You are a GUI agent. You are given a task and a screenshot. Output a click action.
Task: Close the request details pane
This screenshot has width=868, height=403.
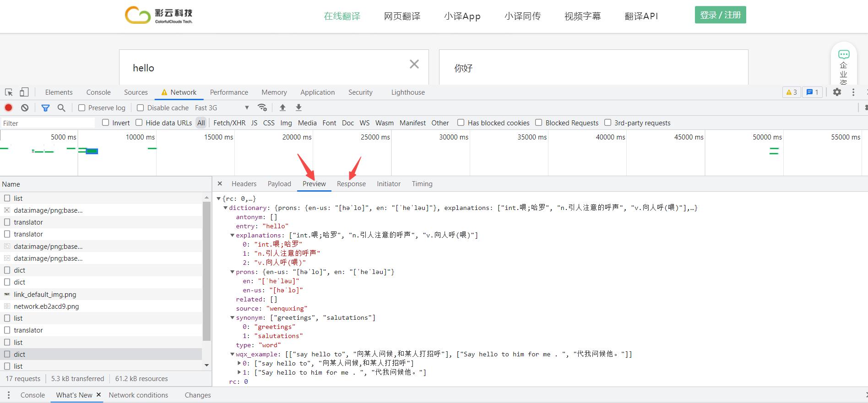tap(220, 183)
